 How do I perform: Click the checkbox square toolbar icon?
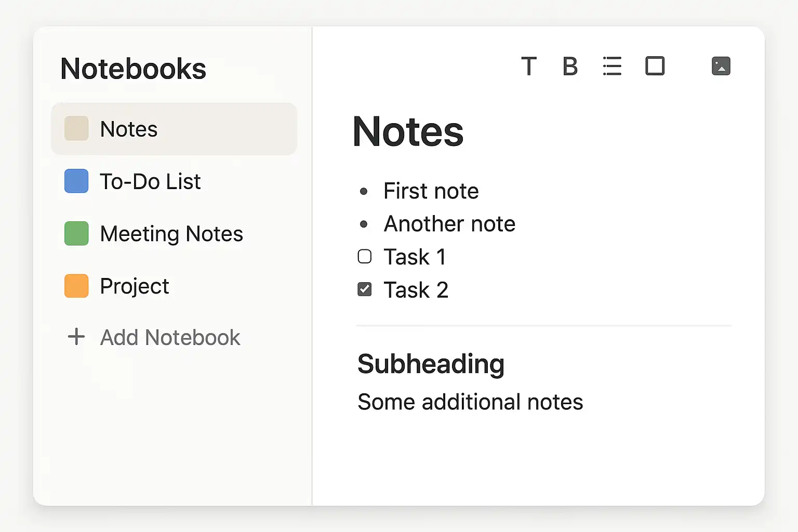pyautogui.click(x=655, y=66)
